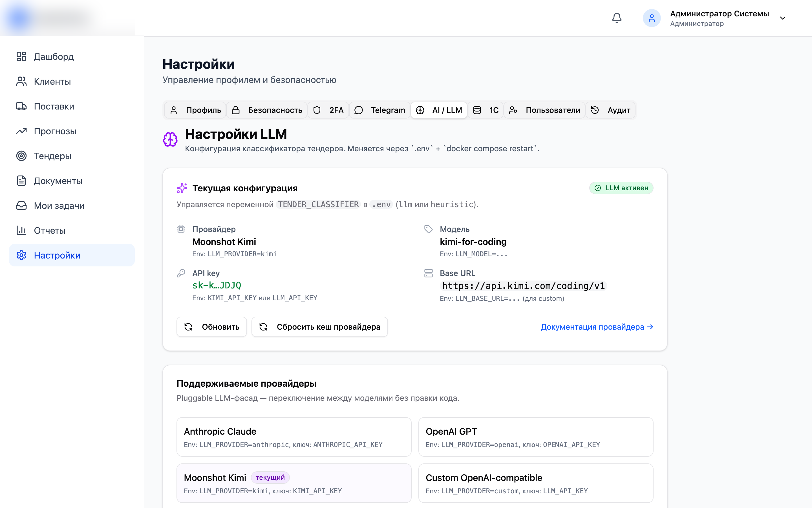Select the OpenAI GPT provider card
This screenshot has height=508, width=812.
[536, 437]
